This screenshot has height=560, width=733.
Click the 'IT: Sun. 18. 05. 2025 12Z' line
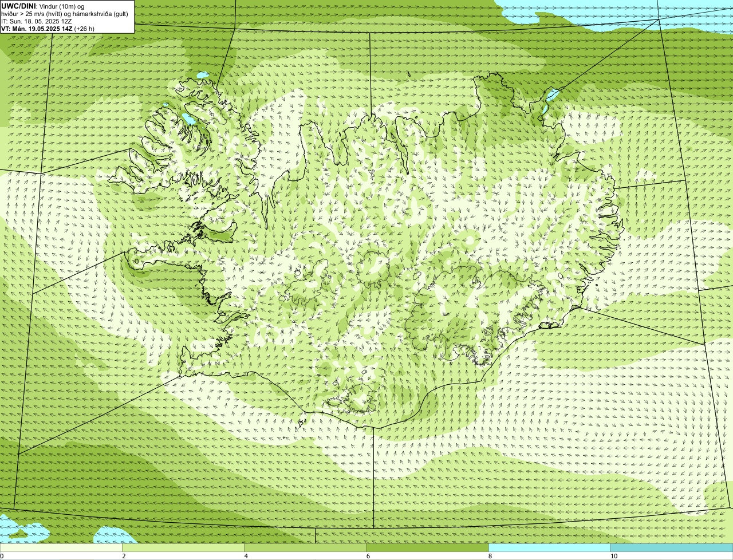click(36, 21)
